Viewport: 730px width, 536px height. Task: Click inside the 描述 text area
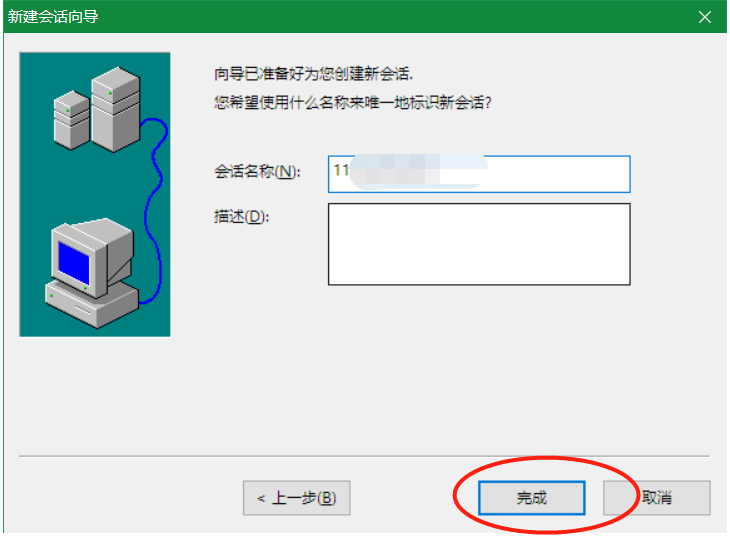[x=479, y=244]
